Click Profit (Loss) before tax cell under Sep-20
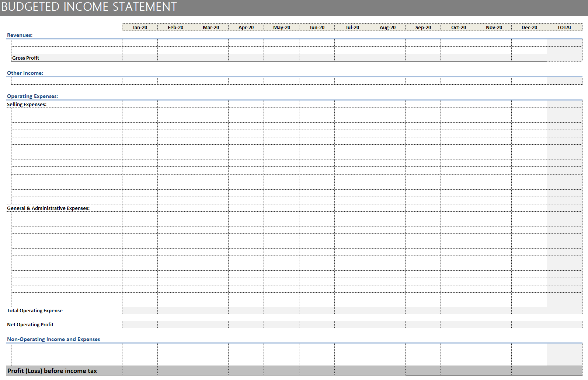This screenshot has width=588, height=380. [423, 371]
